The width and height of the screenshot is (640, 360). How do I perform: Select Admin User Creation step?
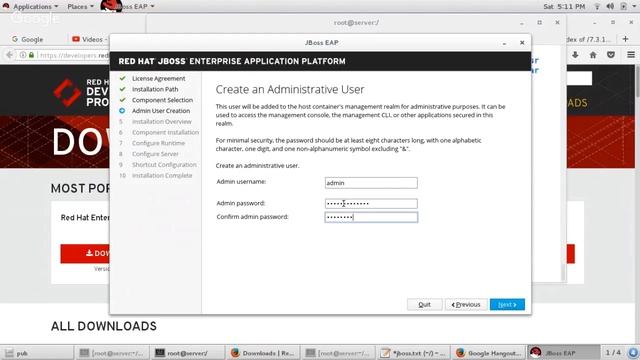161,111
